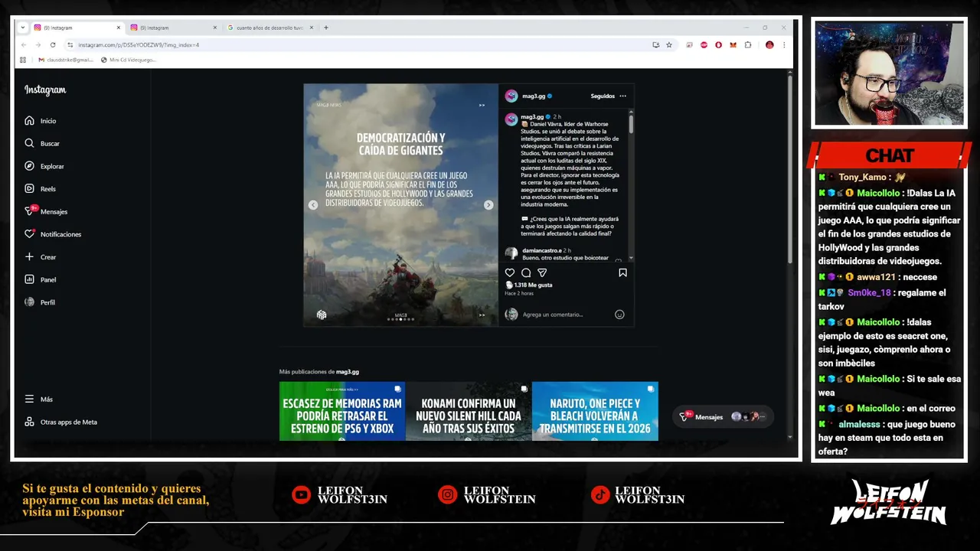The height and width of the screenshot is (551, 980).
Task: Open the floating Mensajes chat widget
Action: pyautogui.click(x=721, y=417)
